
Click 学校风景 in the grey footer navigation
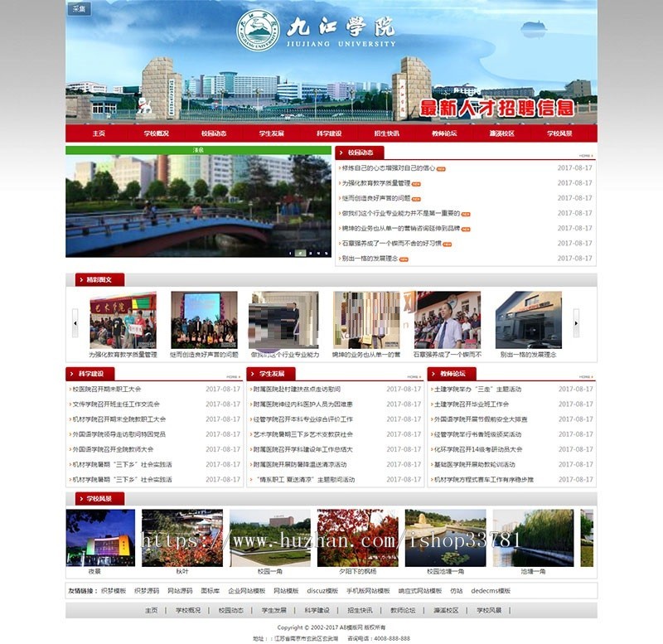pos(489,611)
